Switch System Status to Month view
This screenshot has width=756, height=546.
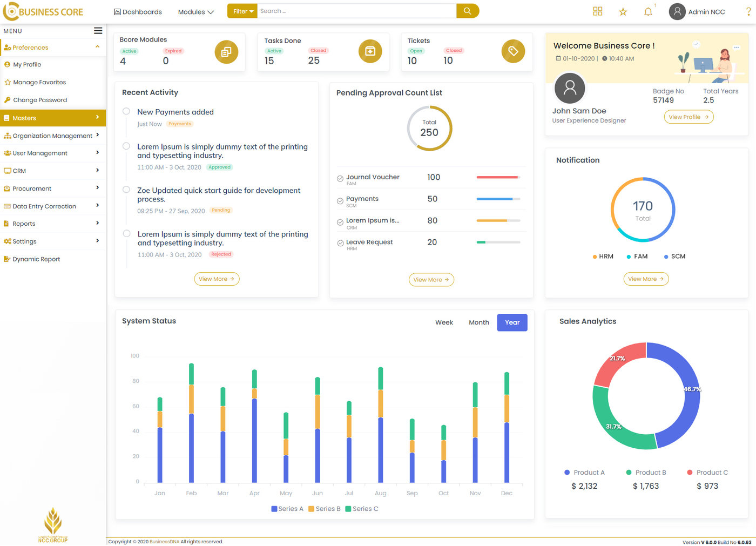point(478,322)
